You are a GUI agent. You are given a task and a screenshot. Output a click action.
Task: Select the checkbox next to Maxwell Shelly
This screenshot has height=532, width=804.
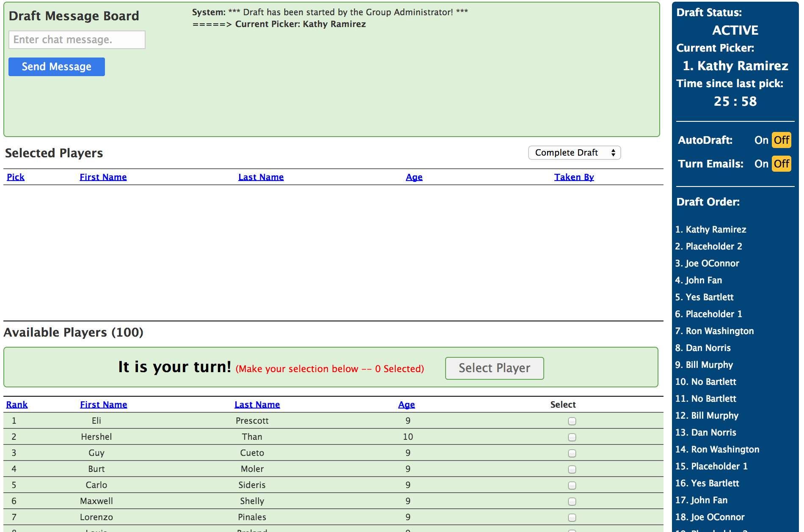pos(572,501)
